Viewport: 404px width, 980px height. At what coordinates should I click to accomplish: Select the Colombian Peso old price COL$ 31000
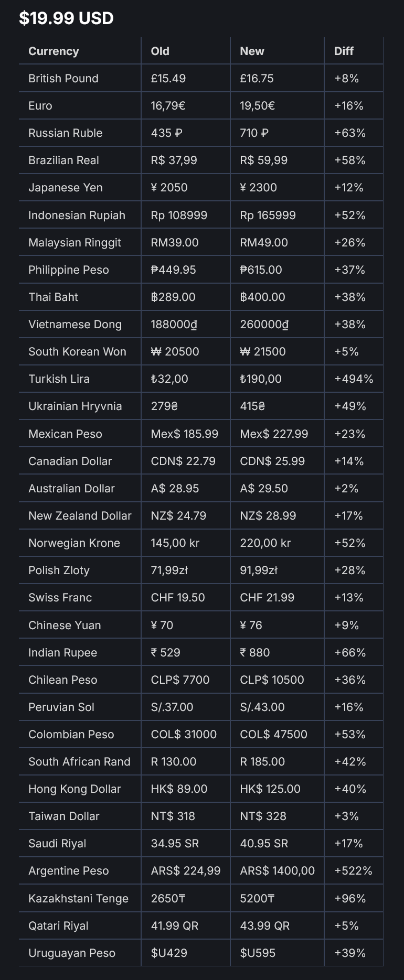tap(184, 734)
